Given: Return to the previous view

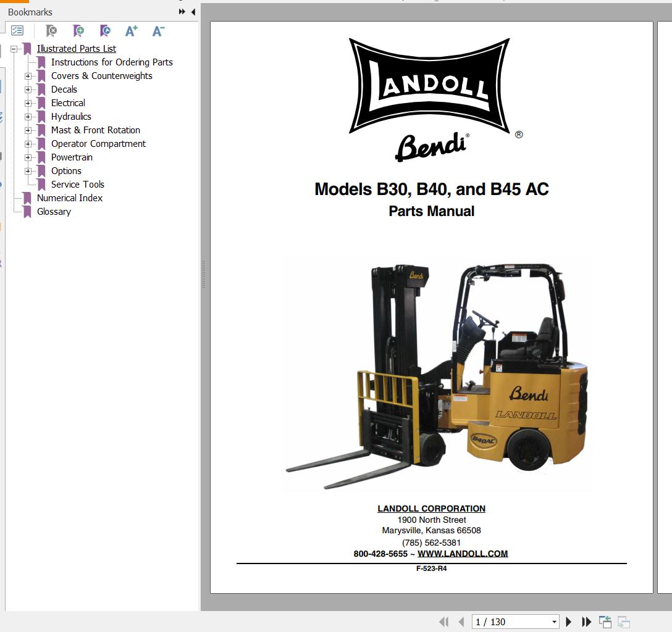Looking at the screenshot, I should [x=605, y=621].
